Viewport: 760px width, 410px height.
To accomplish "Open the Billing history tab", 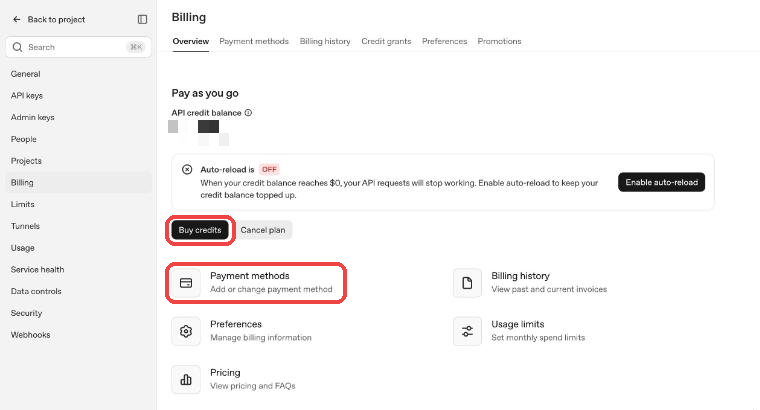I will pos(325,41).
